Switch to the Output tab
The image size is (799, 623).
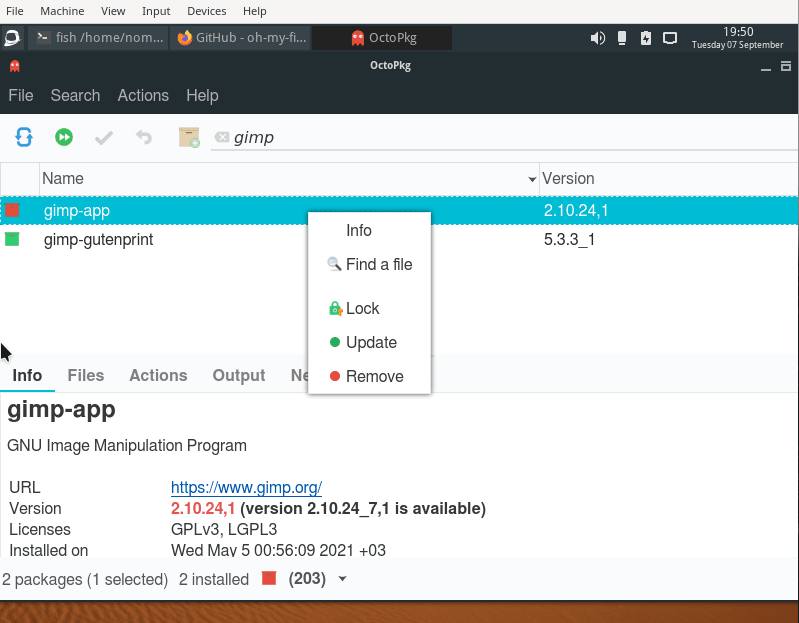[x=238, y=375]
